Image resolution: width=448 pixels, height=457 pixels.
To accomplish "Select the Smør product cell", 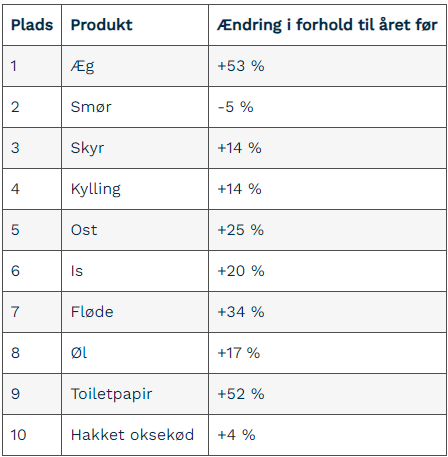I will pos(135,107).
